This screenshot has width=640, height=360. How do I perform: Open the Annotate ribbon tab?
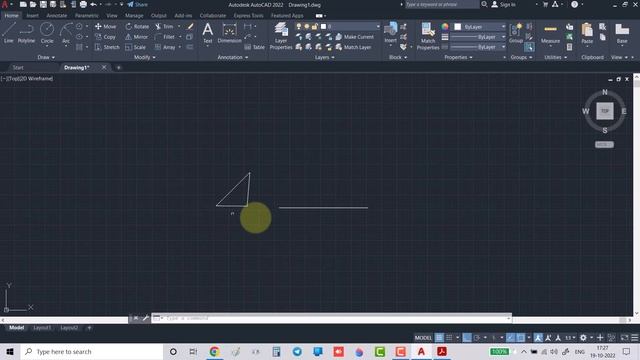[x=56, y=16]
